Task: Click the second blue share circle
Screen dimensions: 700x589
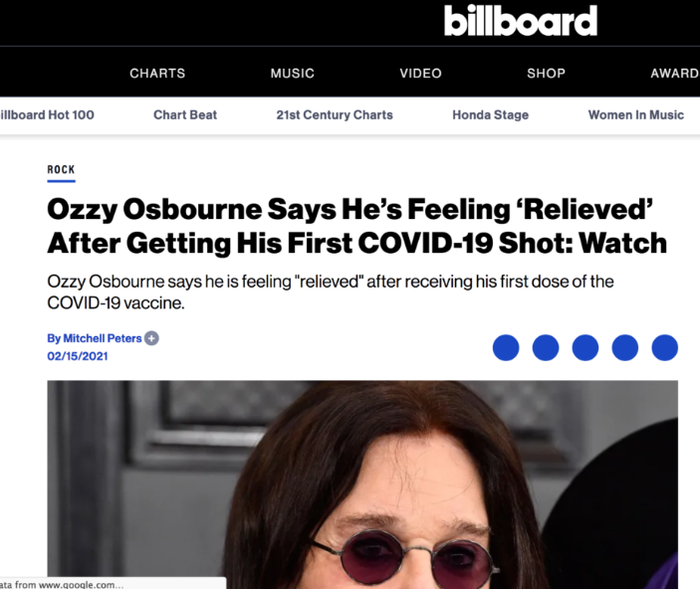Action: pos(546,347)
